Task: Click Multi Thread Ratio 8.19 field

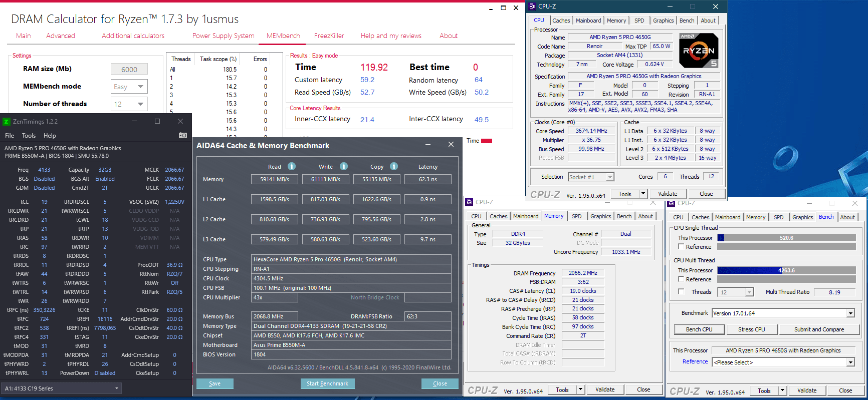Action: coord(835,292)
